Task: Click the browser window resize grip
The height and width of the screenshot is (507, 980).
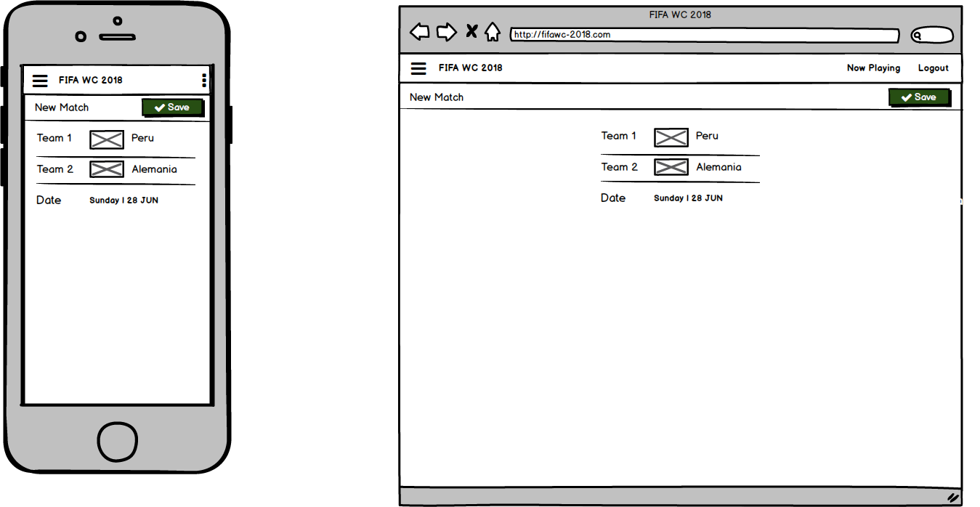Action: (x=953, y=498)
